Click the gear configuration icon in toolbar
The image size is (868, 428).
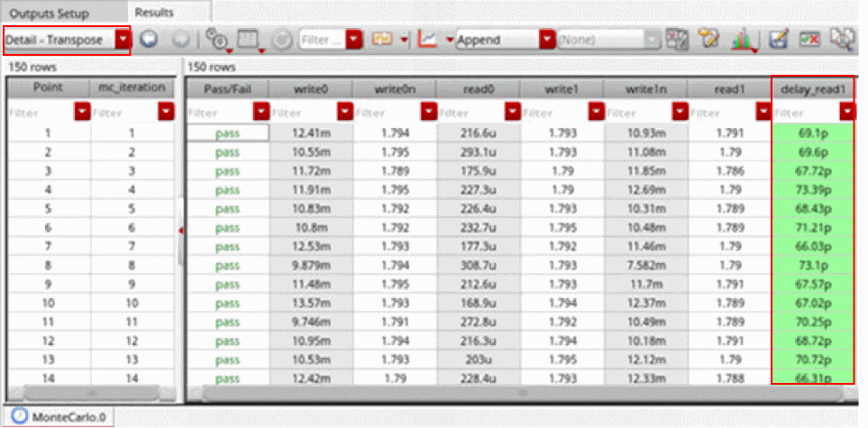point(216,40)
